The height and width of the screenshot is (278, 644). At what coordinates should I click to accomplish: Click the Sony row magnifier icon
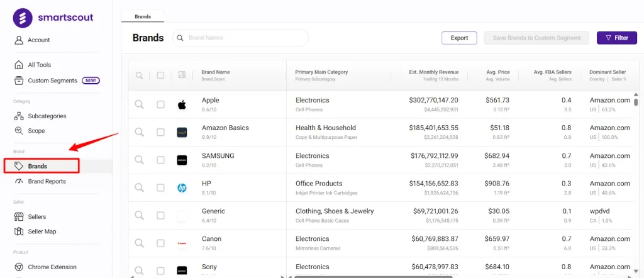(140, 270)
